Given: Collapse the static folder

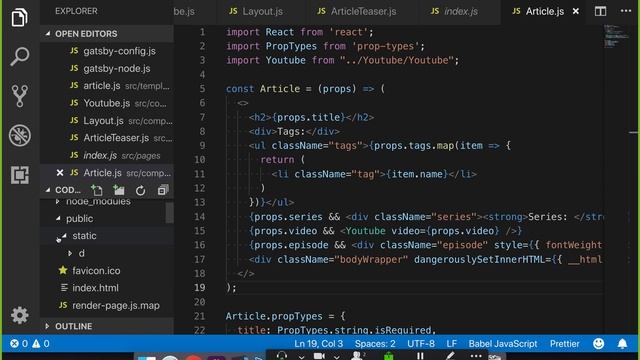Looking at the screenshot, I should coord(64,236).
